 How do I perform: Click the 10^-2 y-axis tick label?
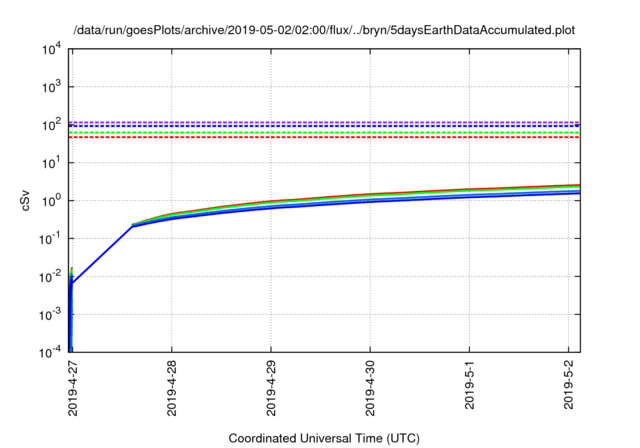(51, 277)
